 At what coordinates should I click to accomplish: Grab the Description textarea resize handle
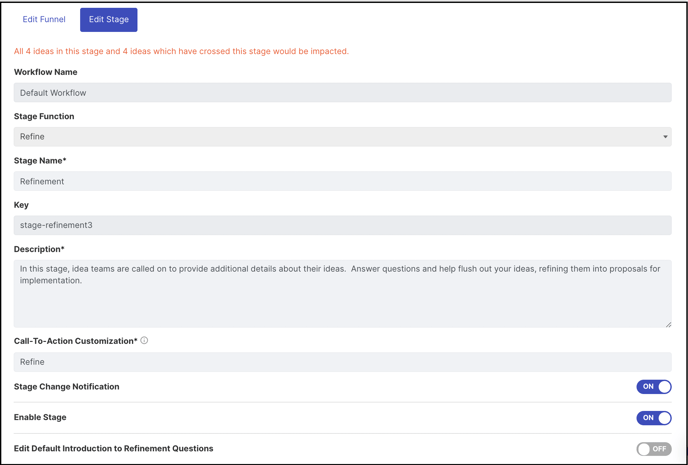[668, 324]
